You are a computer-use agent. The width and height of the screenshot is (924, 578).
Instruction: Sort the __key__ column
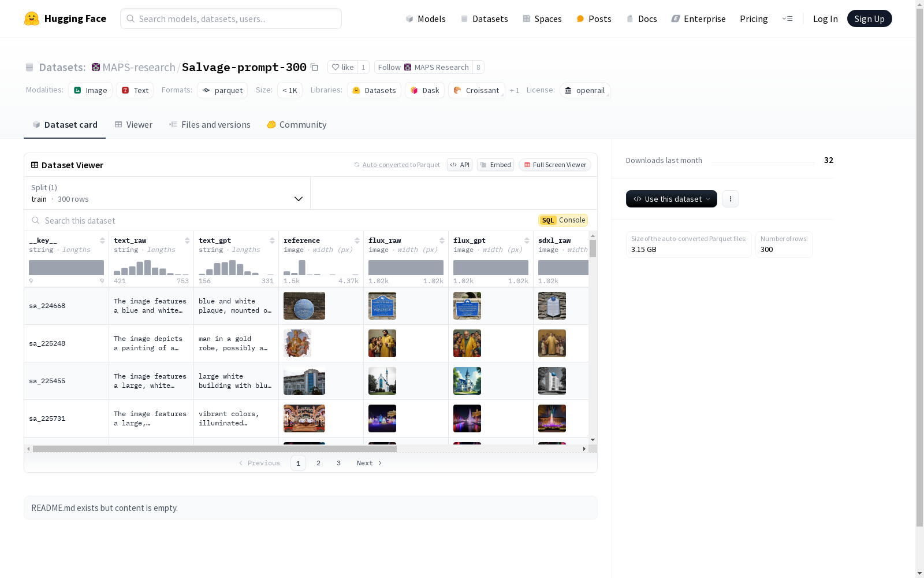(x=102, y=240)
